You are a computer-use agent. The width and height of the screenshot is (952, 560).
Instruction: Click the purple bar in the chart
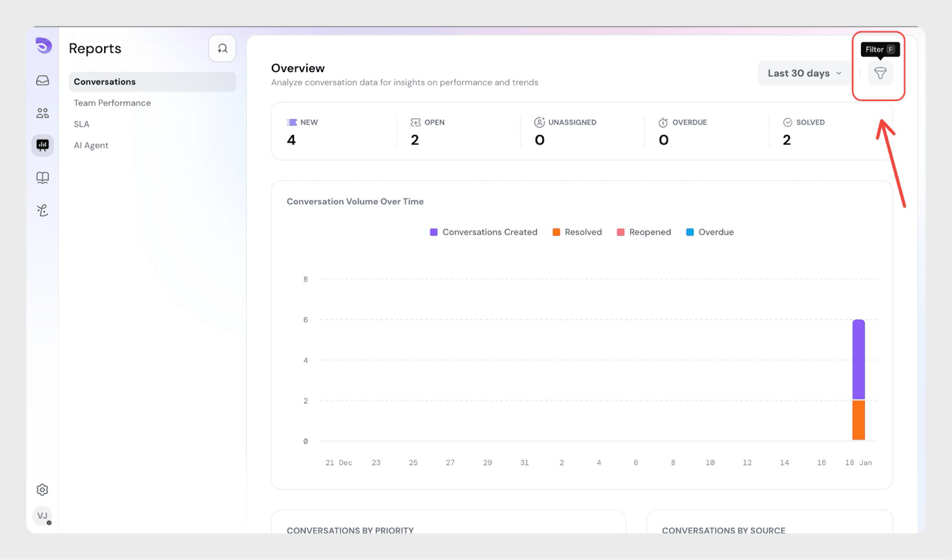tap(859, 360)
